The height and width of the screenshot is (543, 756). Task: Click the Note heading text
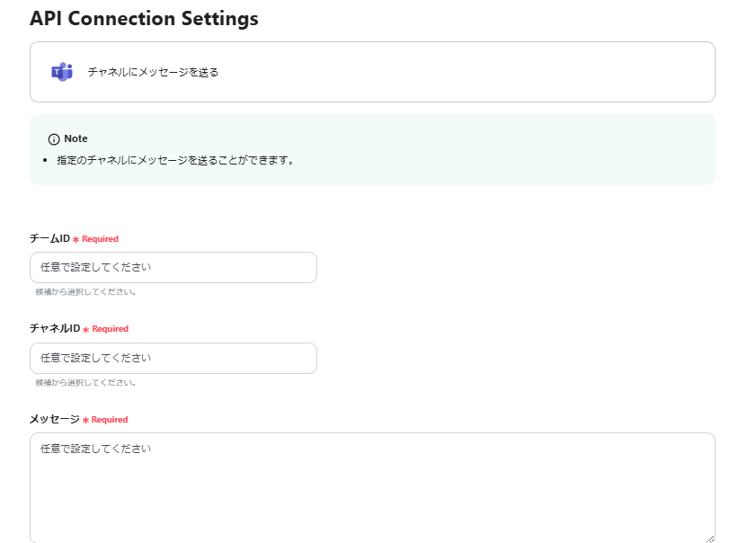pyautogui.click(x=76, y=139)
